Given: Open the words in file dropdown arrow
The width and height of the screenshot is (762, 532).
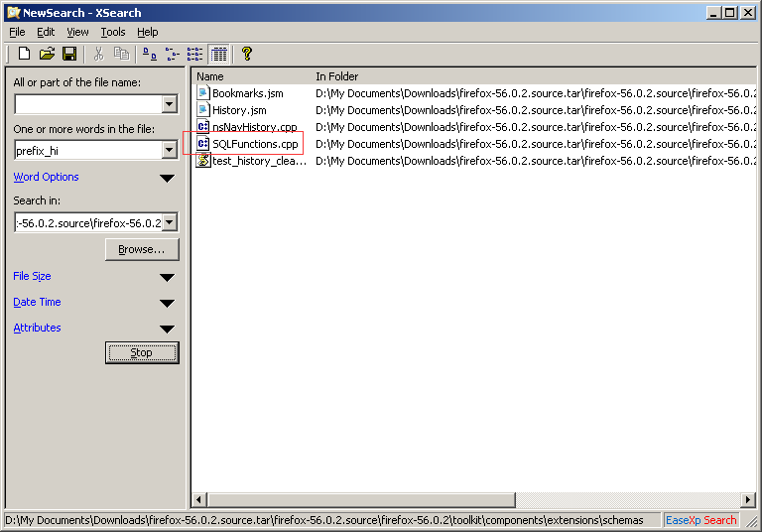Looking at the screenshot, I should click(169, 150).
